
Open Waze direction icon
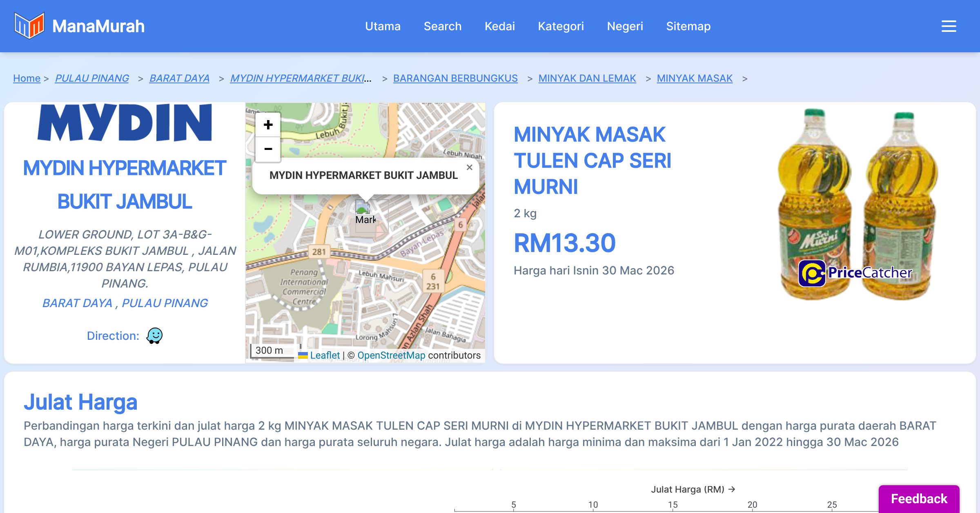point(154,336)
